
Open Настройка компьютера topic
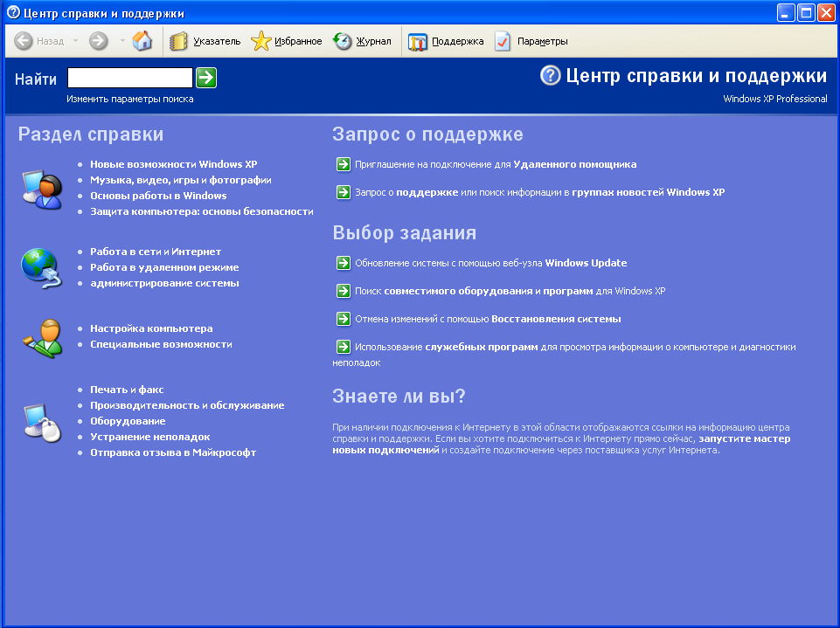pos(151,328)
